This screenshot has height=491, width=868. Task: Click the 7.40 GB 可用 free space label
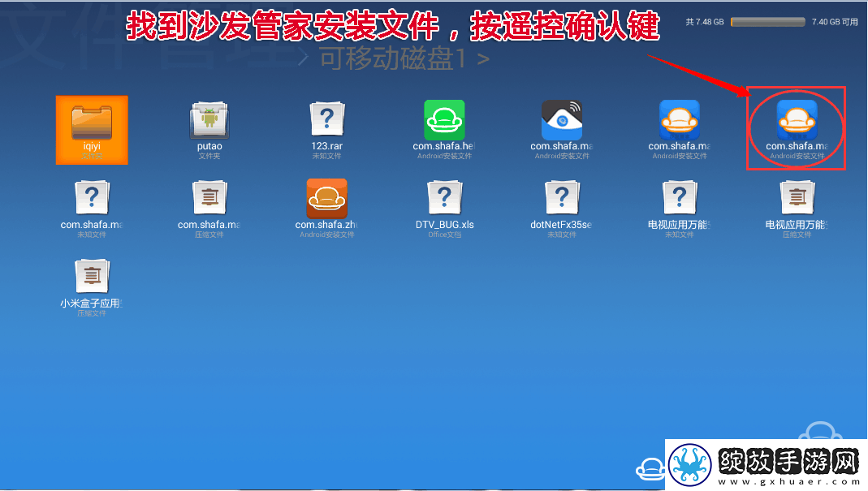pos(835,22)
